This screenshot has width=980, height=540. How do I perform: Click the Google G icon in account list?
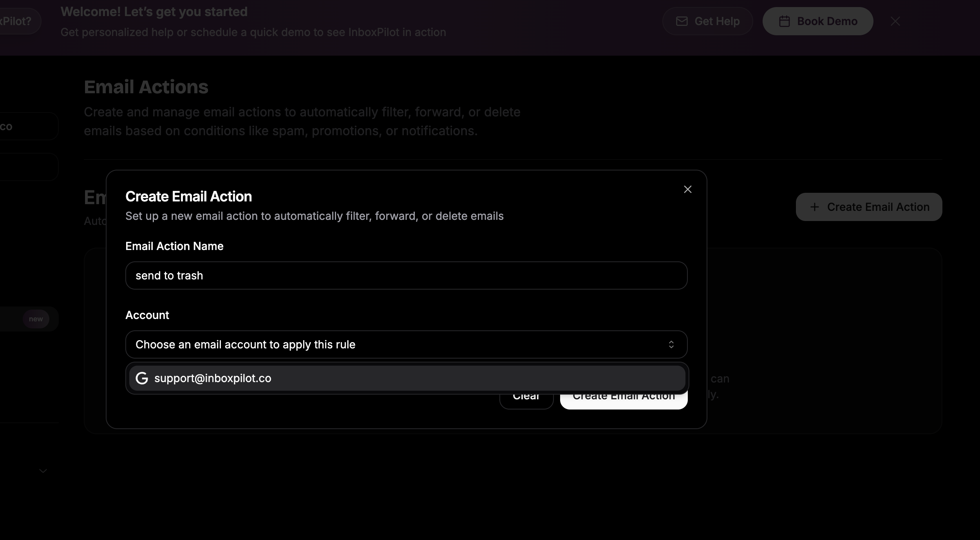[142, 378]
